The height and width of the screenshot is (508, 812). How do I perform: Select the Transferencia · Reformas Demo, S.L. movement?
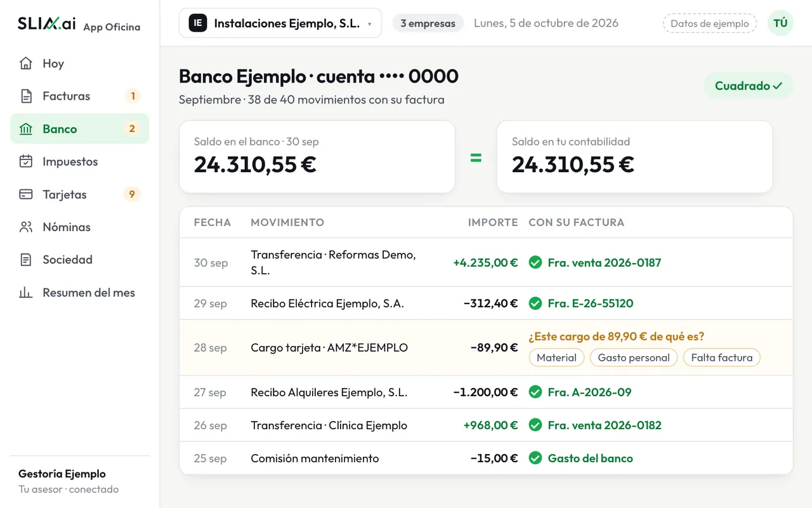pyautogui.click(x=486, y=262)
